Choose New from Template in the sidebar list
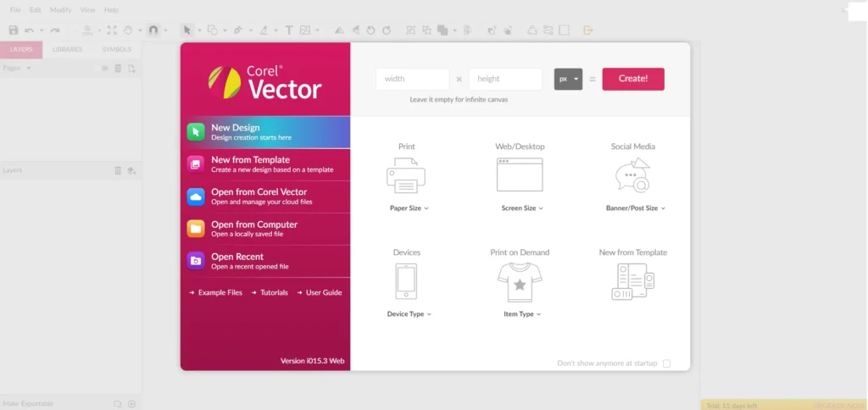Viewport: 868px width, 410px height. (265, 164)
